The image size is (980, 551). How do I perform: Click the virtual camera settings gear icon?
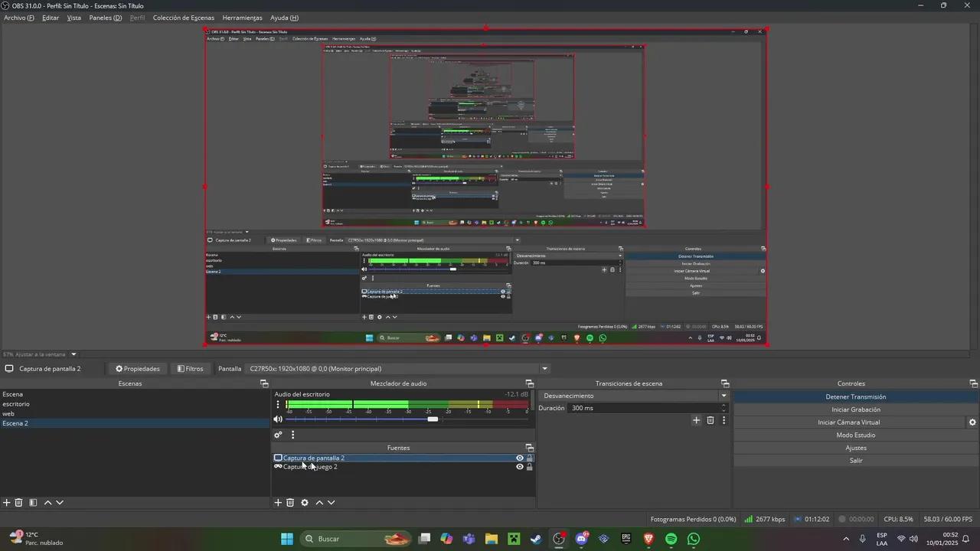click(x=972, y=422)
